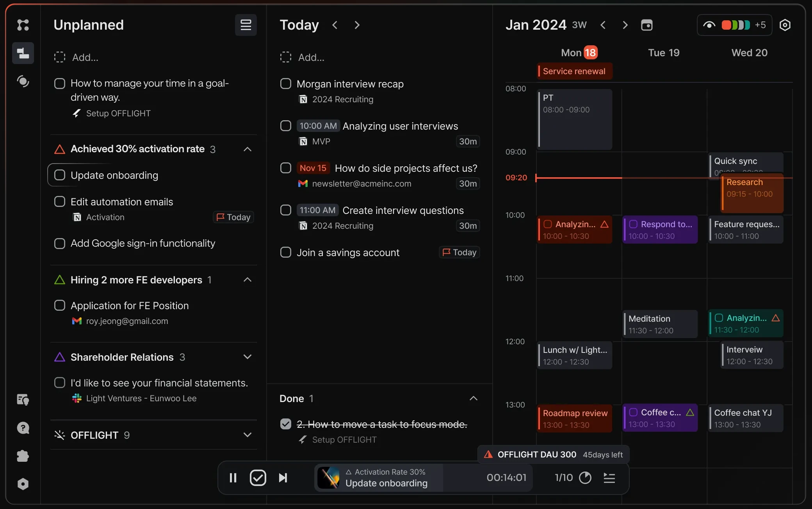Click Add... field in the Today column
The height and width of the screenshot is (509, 812).
(311, 57)
